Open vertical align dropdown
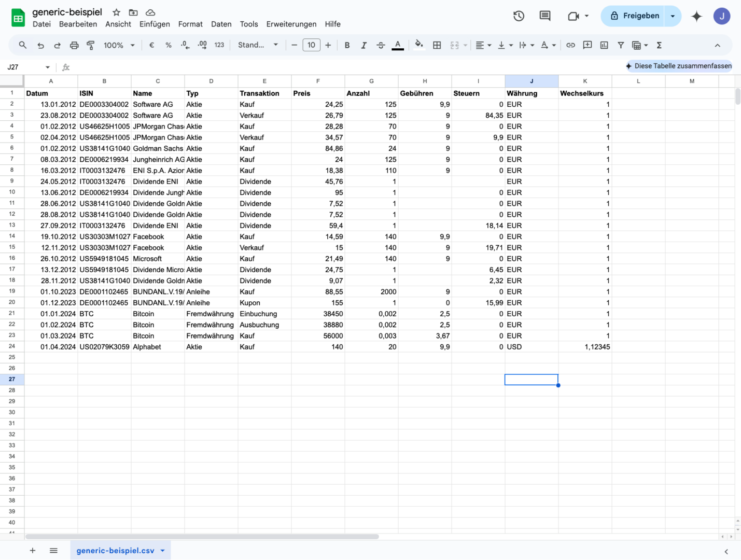The image size is (741, 560). pyautogui.click(x=505, y=45)
